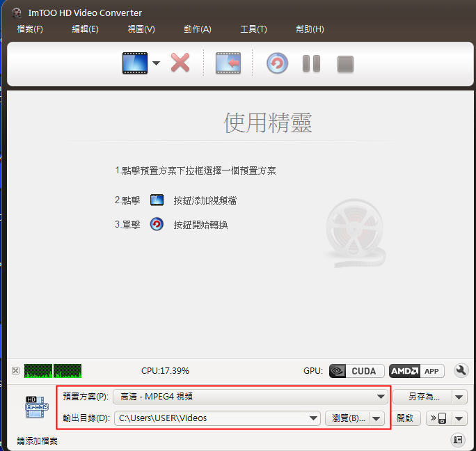Click the red X remove button
476x451 pixels.
[180, 63]
